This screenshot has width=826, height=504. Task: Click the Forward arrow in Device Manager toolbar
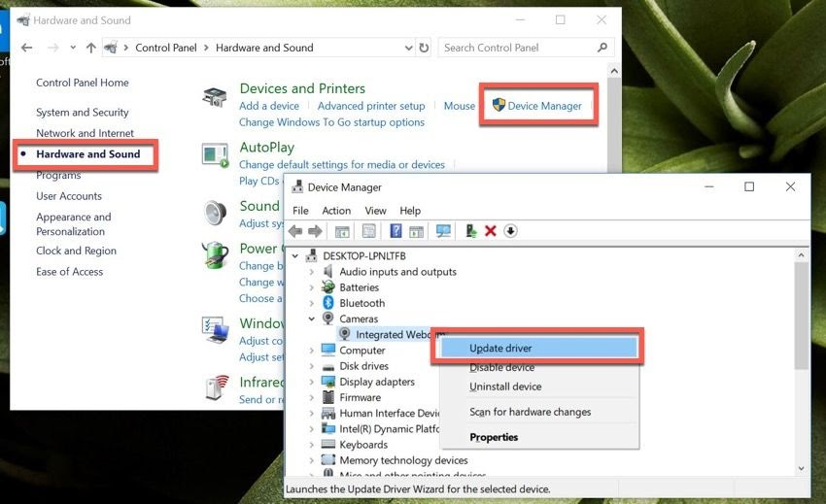tap(315, 231)
